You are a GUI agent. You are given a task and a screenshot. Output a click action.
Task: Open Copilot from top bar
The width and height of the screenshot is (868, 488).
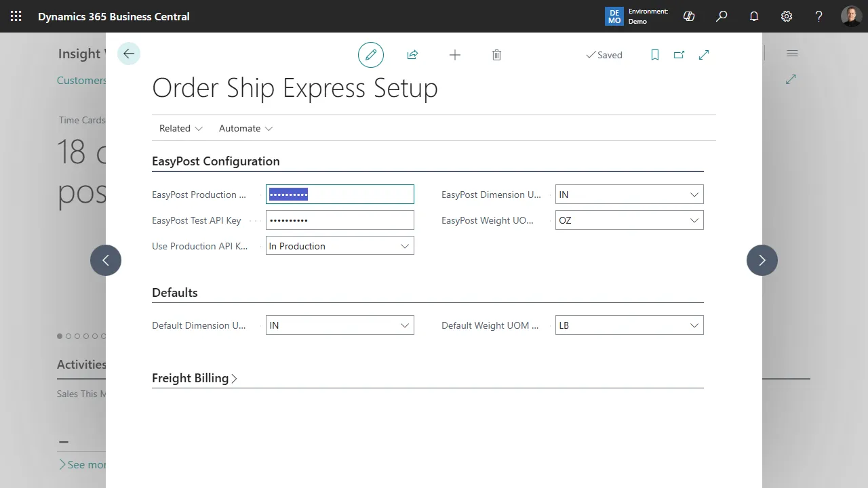pyautogui.click(x=689, y=16)
